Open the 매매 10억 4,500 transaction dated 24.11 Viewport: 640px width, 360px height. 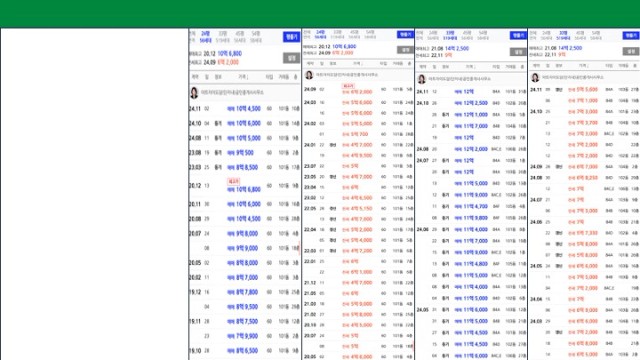click(244, 109)
